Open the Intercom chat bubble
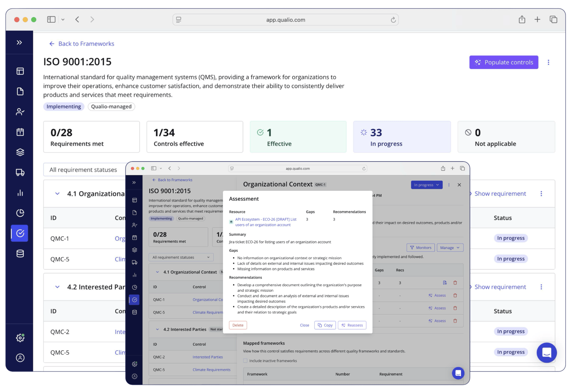This screenshot has width=580, height=392. tap(546, 353)
